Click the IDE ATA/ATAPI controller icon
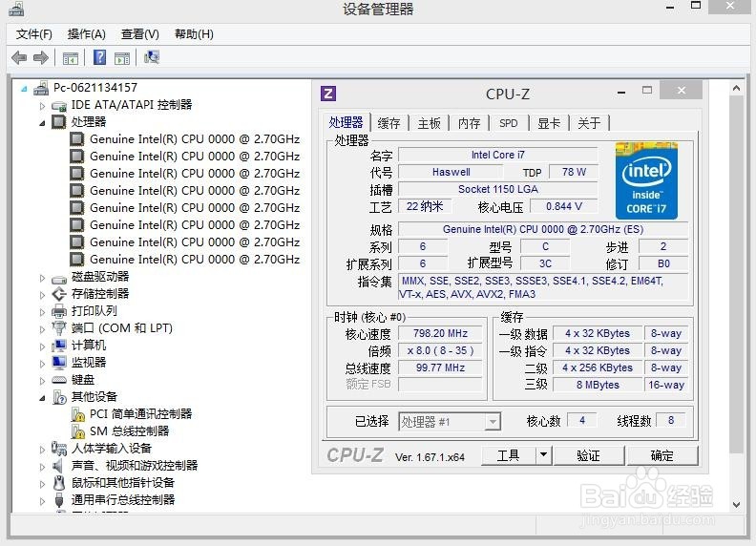 point(59,105)
